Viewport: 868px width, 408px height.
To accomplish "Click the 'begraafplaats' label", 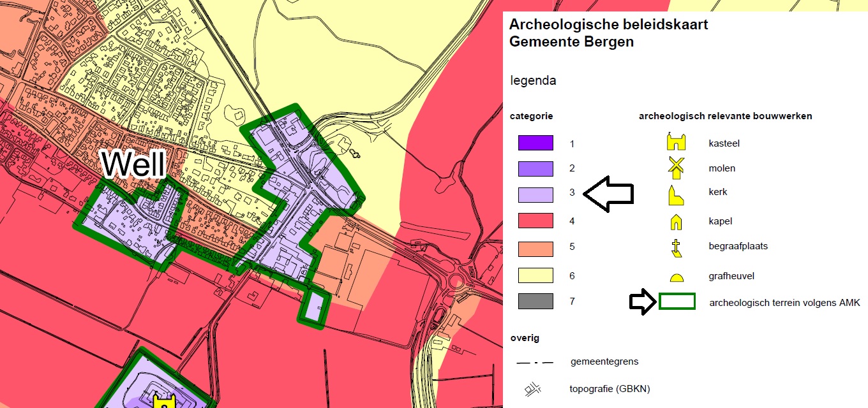I will [738, 246].
